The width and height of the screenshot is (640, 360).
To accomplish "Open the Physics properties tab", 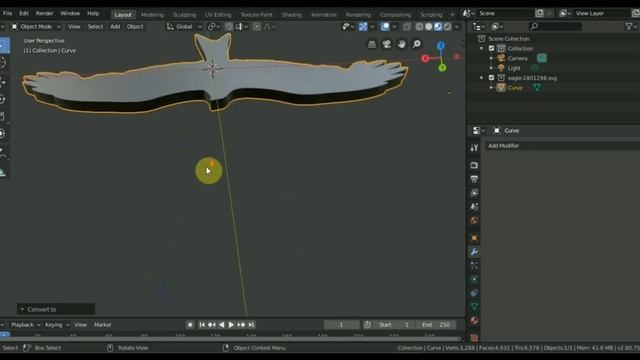I will click(x=474, y=279).
